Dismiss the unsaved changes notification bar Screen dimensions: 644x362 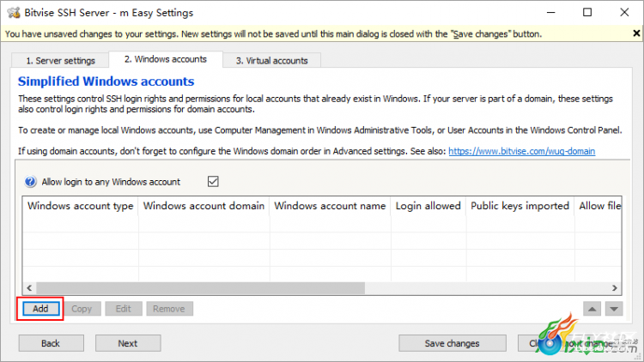[x=636, y=33]
